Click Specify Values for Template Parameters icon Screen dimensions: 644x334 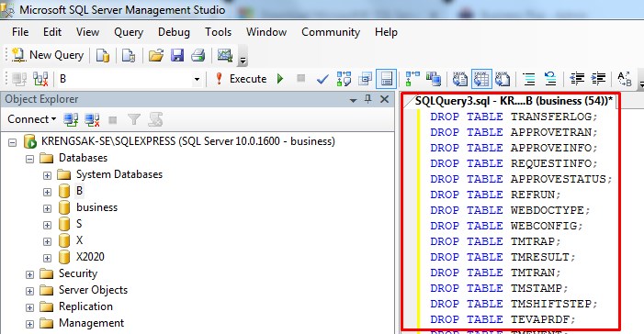[x=625, y=79]
